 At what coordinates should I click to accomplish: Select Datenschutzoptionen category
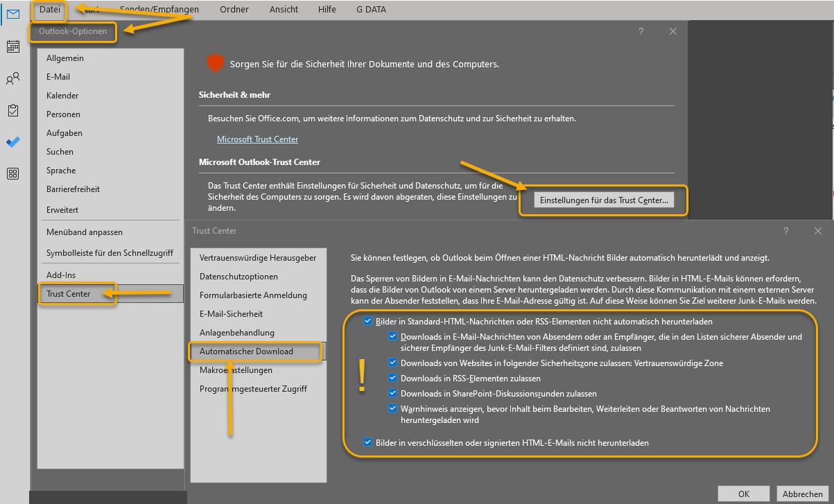coord(258,277)
